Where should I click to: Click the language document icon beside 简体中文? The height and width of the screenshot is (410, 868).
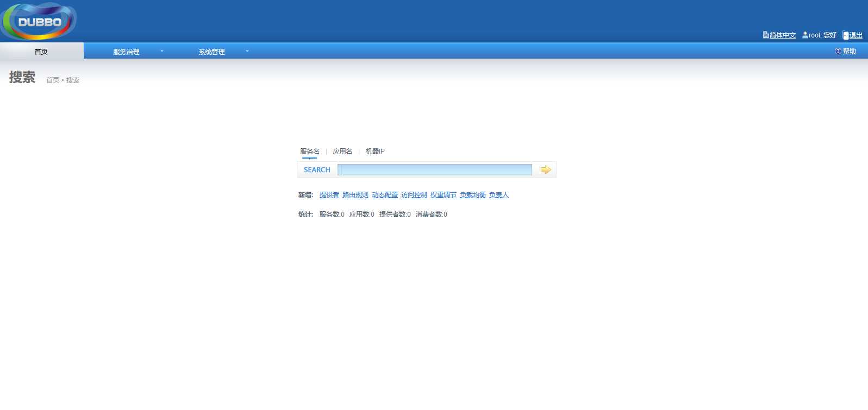click(x=766, y=35)
